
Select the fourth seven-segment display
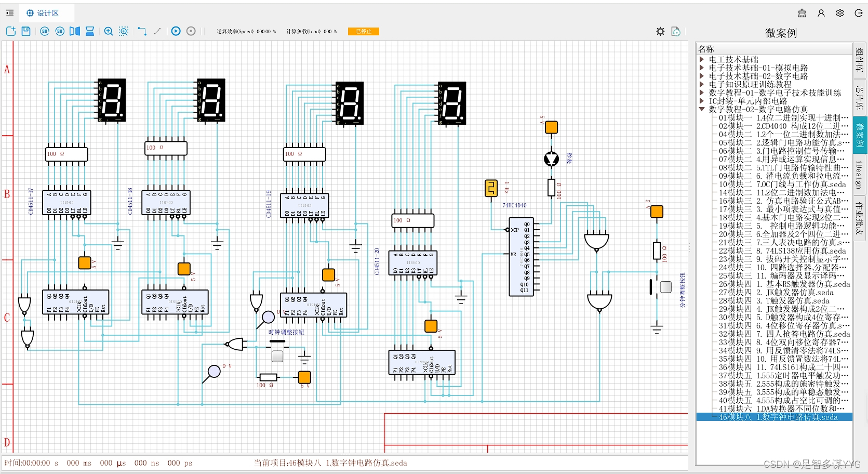point(452,103)
